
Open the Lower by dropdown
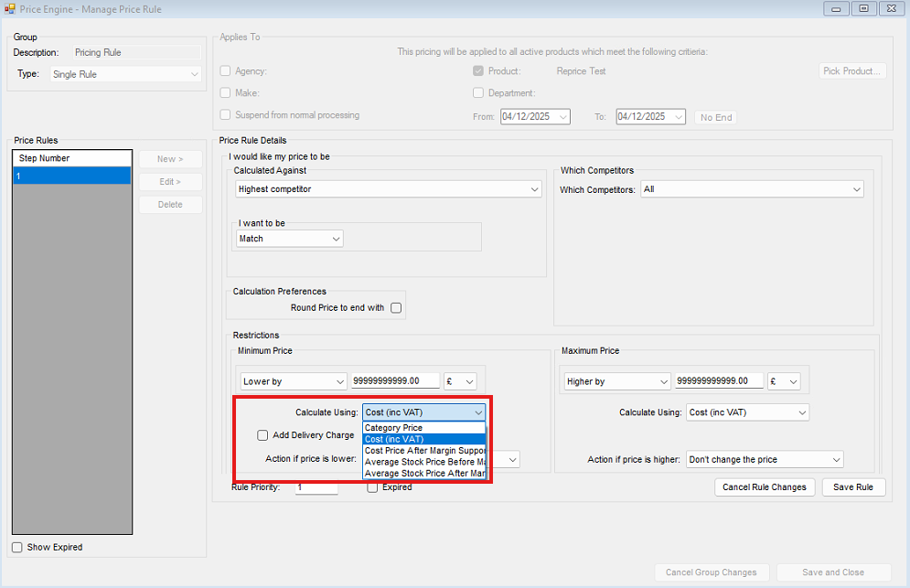pyautogui.click(x=294, y=381)
